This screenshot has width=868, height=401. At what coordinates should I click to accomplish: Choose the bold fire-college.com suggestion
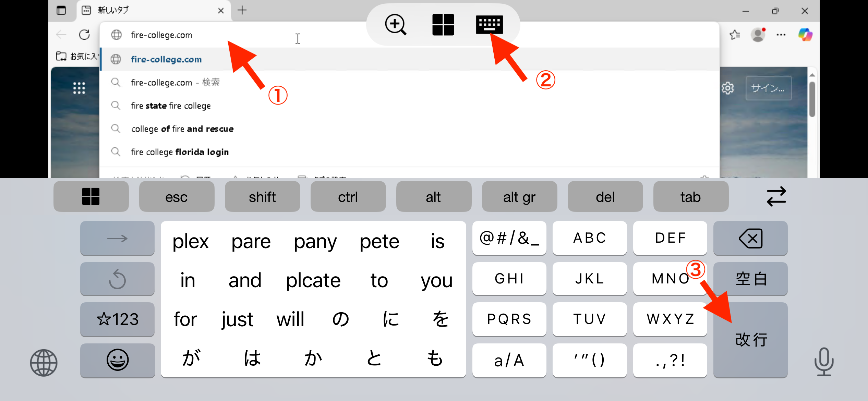tap(410, 59)
